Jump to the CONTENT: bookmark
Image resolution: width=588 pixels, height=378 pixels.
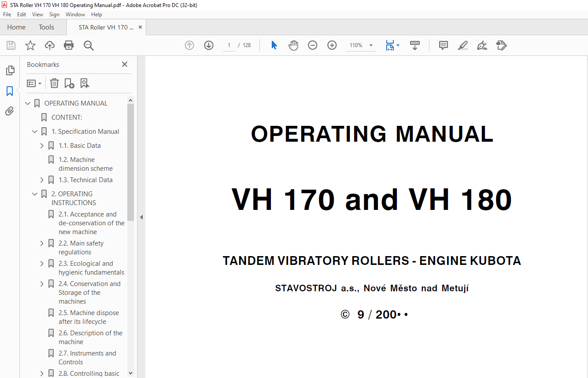coord(67,117)
